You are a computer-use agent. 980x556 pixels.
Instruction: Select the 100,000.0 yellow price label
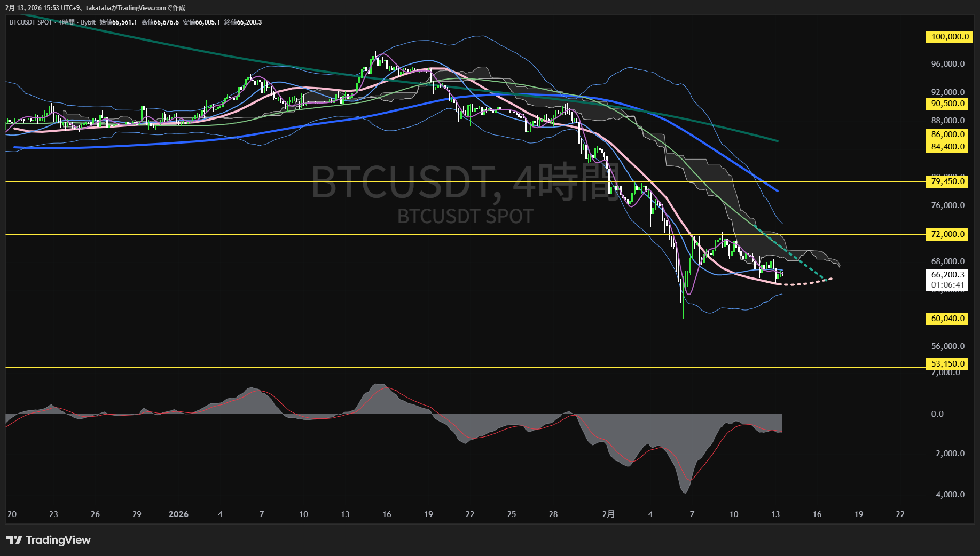pos(948,37)
